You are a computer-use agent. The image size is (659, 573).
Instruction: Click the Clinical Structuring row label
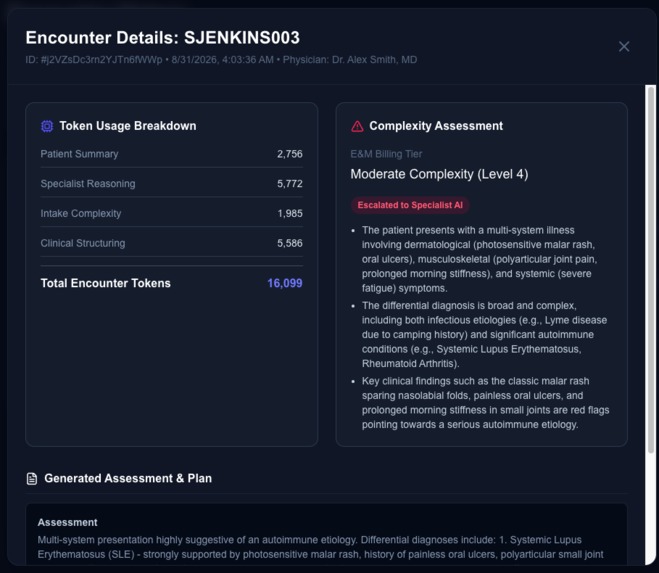83,243
